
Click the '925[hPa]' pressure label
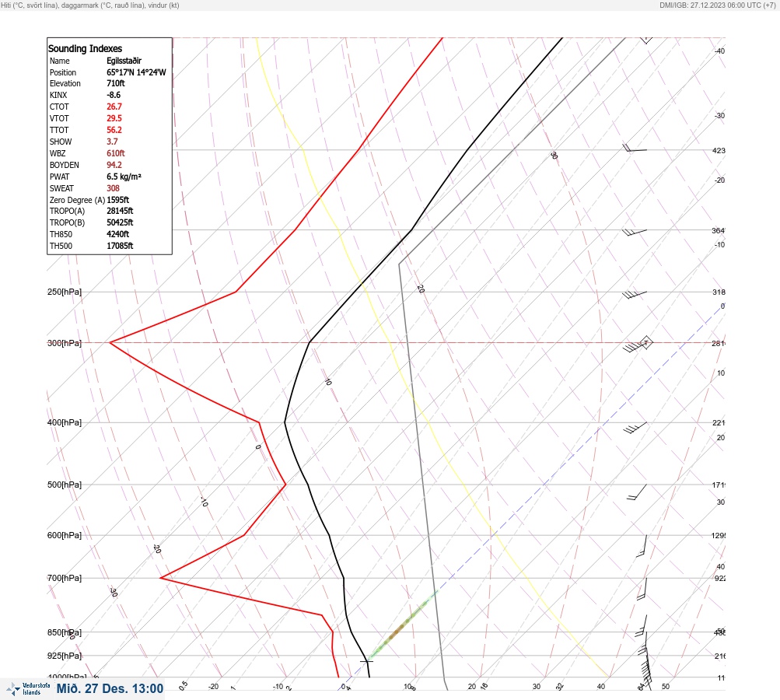click(65, 656)
